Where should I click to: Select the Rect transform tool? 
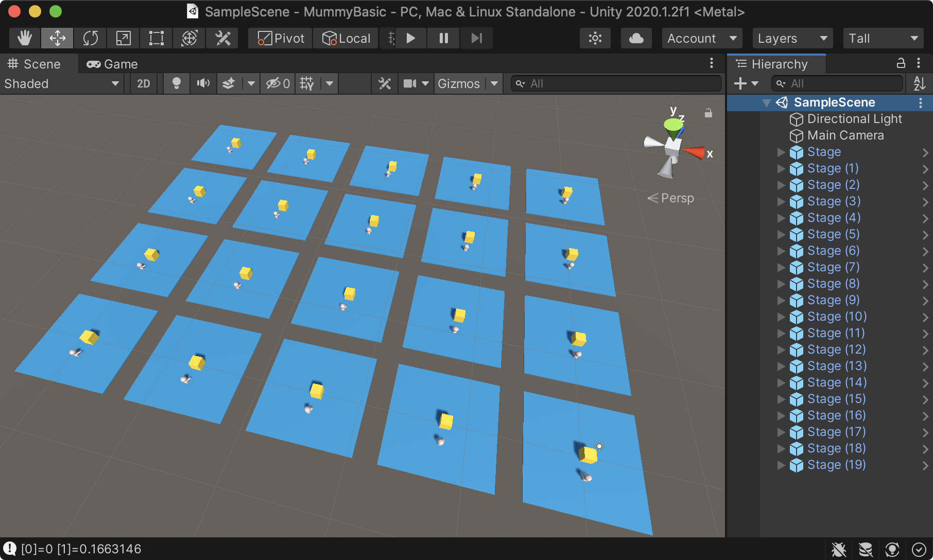[157, 38]
